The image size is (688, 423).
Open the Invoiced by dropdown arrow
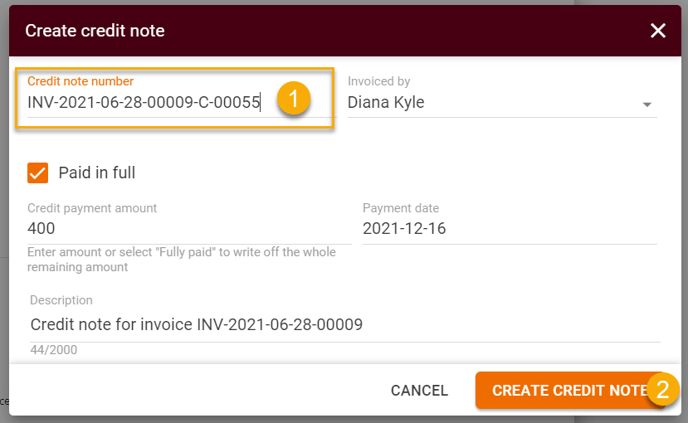pos(647,104)
